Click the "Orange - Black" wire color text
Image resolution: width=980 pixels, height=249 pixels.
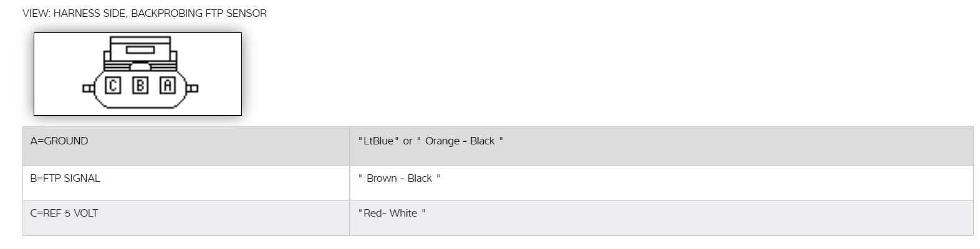pos(460,141)
